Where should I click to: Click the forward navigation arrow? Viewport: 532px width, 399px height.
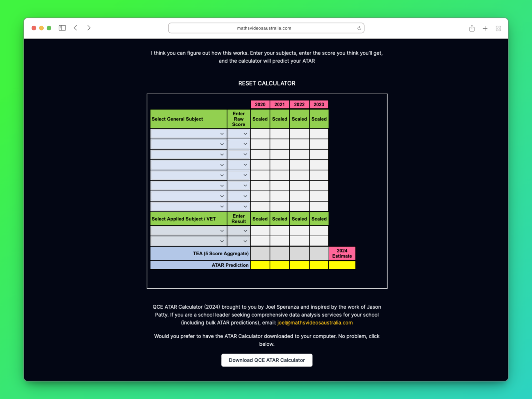pos(89,28)
